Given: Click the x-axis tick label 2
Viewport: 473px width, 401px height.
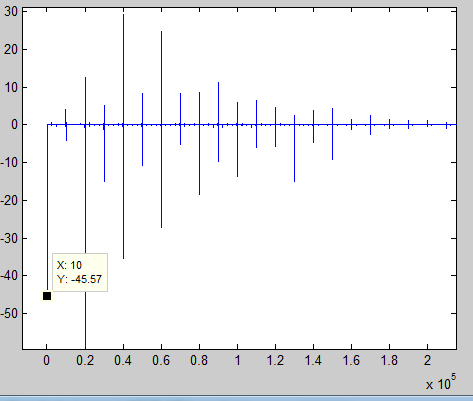Looking at the screenshot, I should (427, 361).
